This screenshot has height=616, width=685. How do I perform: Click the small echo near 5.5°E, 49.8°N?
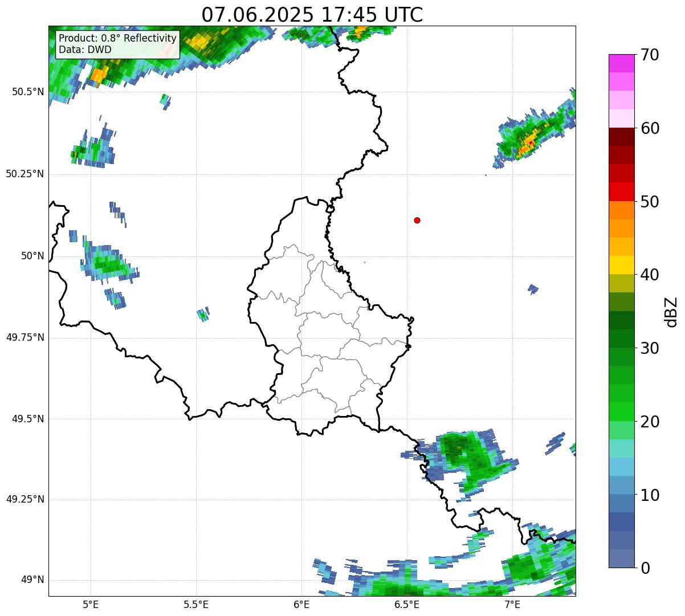click(x=203, y=315)
